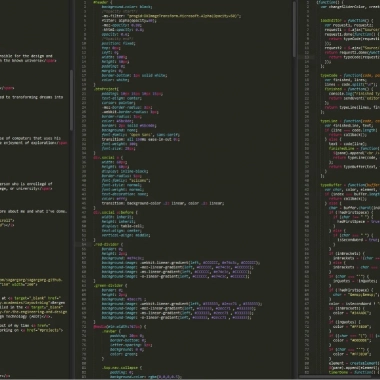Click the 'font-style: normal;' line

coord(122,185)
